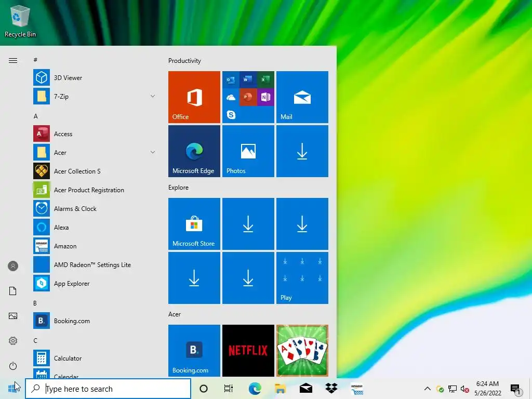Open Cortana from the taskbar
532x399 pixels.
pyautogui.click(x=204, y=389)
